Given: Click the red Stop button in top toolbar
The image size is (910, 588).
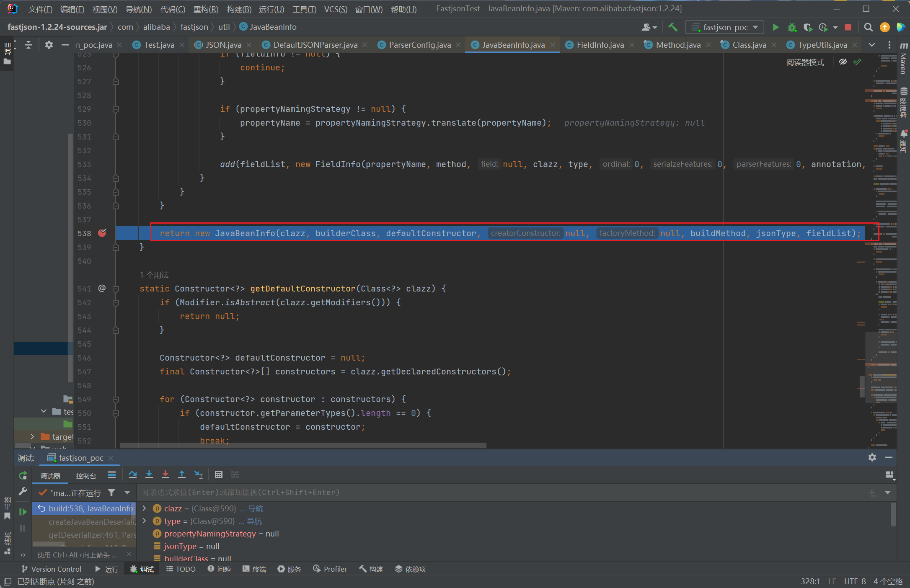Looking at the screenshot, I should [848, 27].
